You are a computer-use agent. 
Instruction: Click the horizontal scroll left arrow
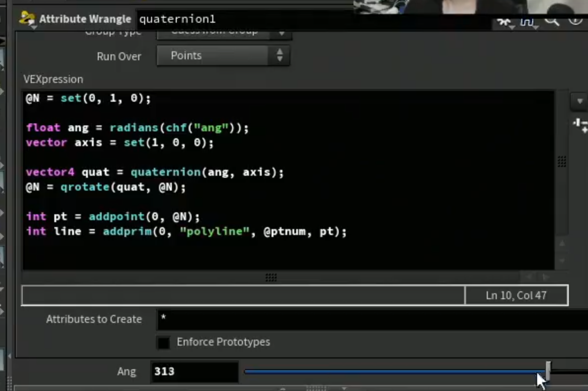tap(529, 277)
